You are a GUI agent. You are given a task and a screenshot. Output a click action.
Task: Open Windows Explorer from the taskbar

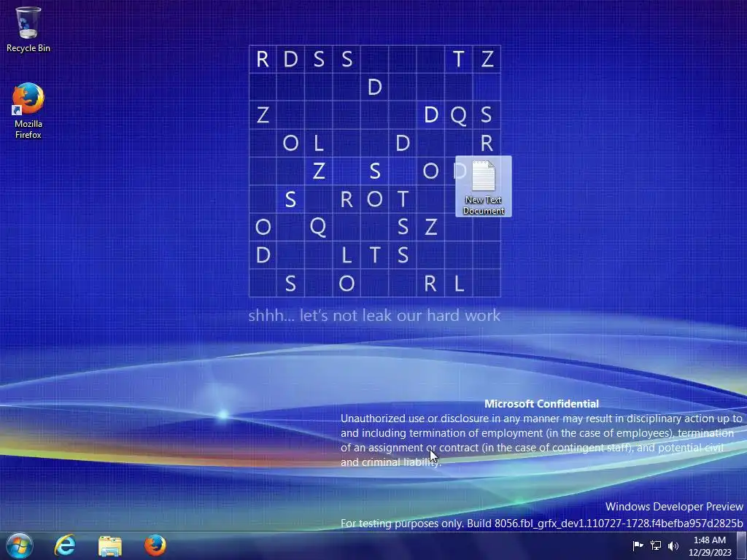point(110,545)
